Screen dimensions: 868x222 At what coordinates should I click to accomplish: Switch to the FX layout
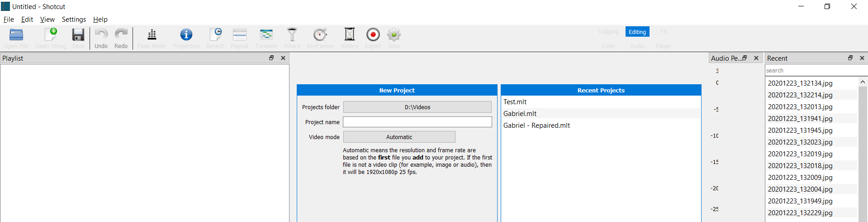(664, 32)
